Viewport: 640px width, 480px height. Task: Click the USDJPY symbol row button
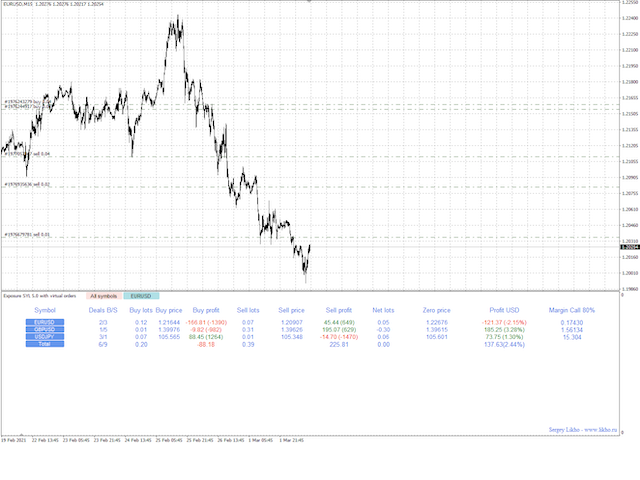tap(45, 337)
